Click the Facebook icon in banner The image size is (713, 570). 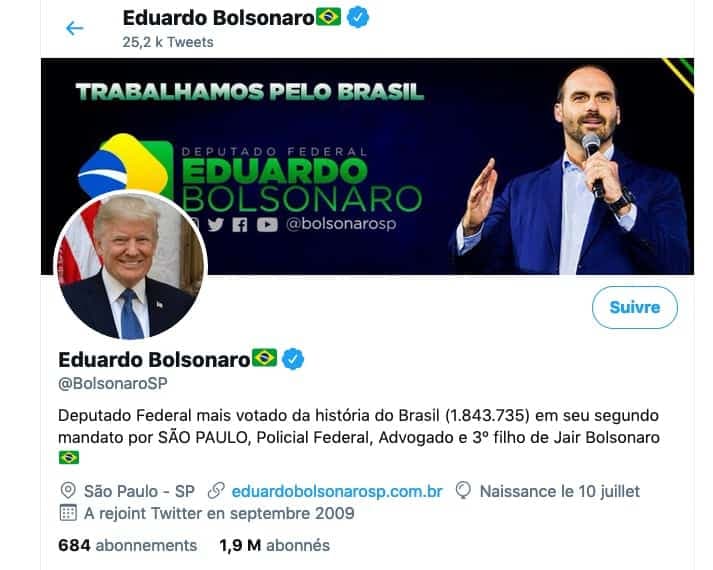click(240, 225)
